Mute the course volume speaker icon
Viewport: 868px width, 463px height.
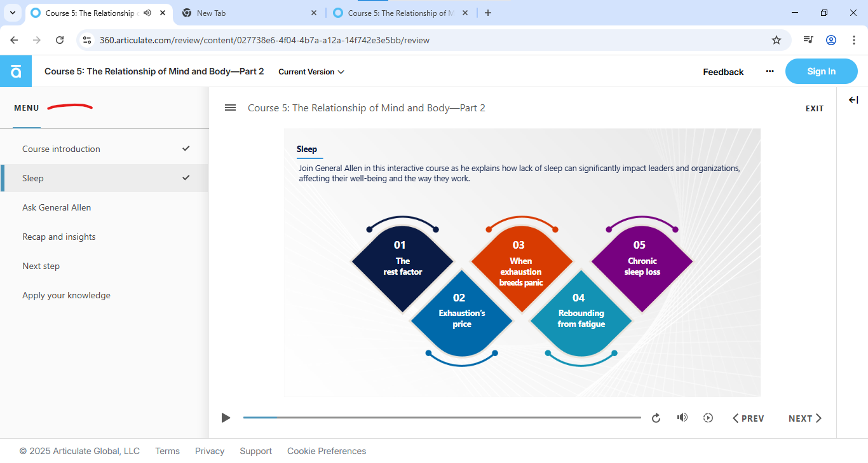[682, 418]
